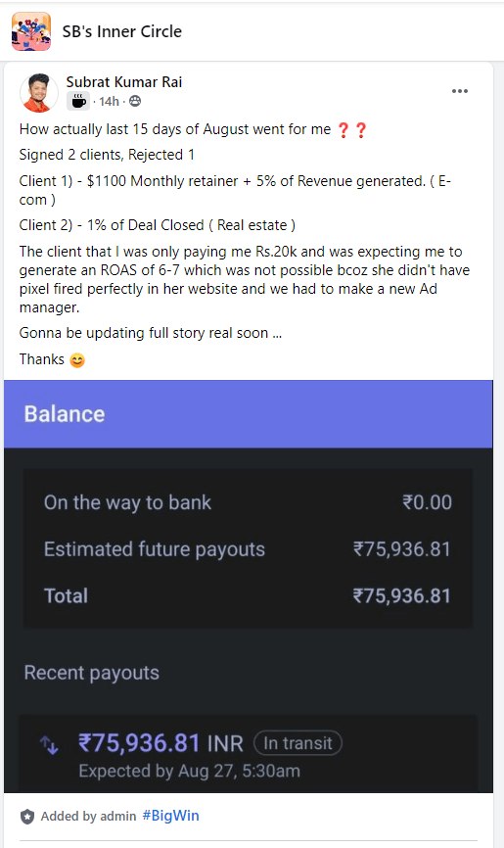Open SB's Inner Circle group icon
Viewport: 504px width, 848px height.
click(31, 31)
